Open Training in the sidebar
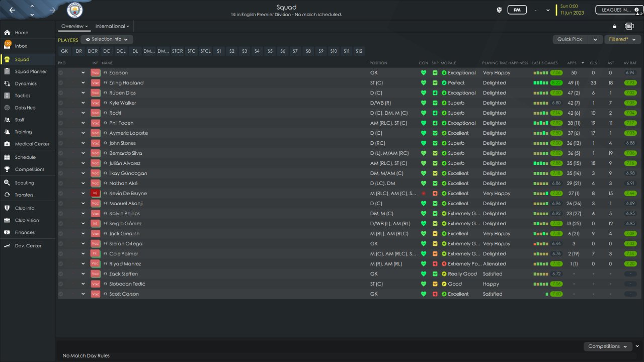 [23, 132]
